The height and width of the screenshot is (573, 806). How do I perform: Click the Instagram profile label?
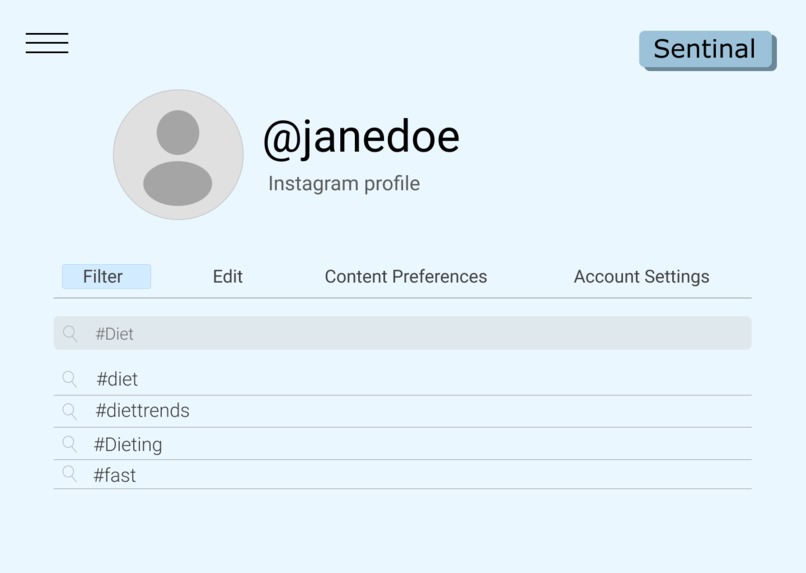(344, 183)
